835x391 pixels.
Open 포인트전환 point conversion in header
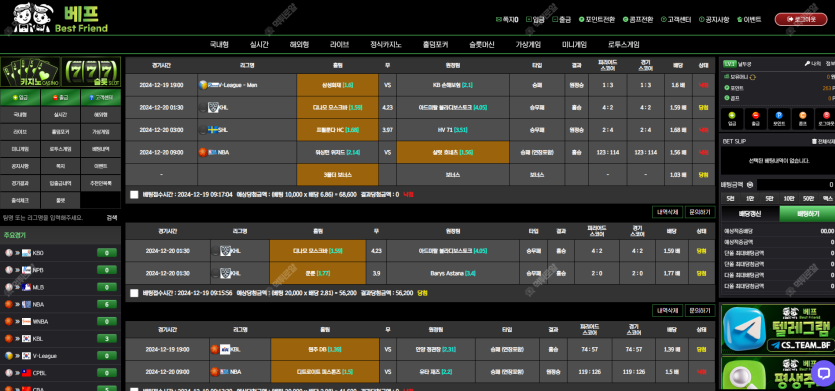[597, 20]
